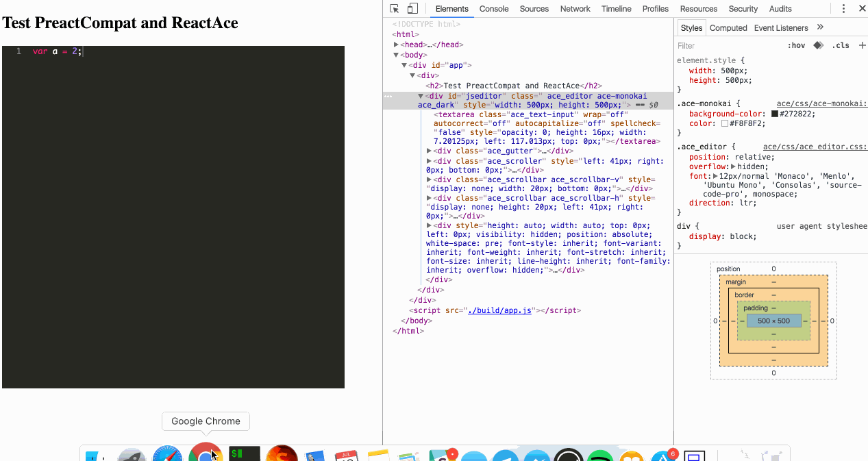Select the html opening tag row
Image resolution: width=868 pixels, height=461 pixels.
click(406, 34)
